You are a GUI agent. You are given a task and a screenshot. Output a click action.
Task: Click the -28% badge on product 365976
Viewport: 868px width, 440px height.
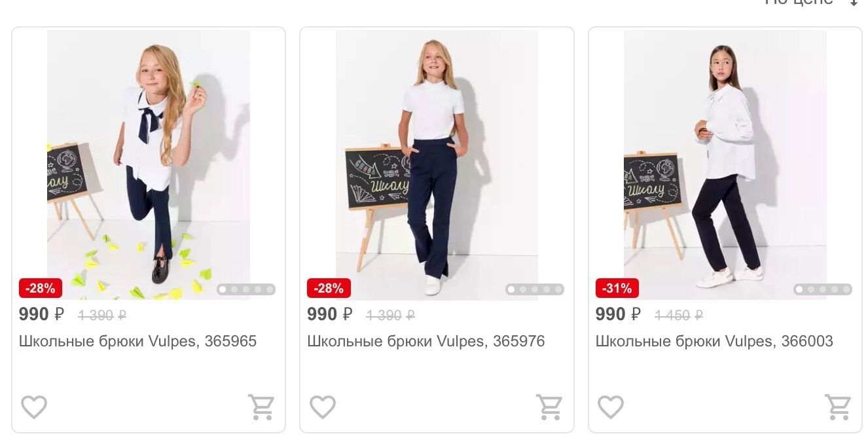click(329, 288)
